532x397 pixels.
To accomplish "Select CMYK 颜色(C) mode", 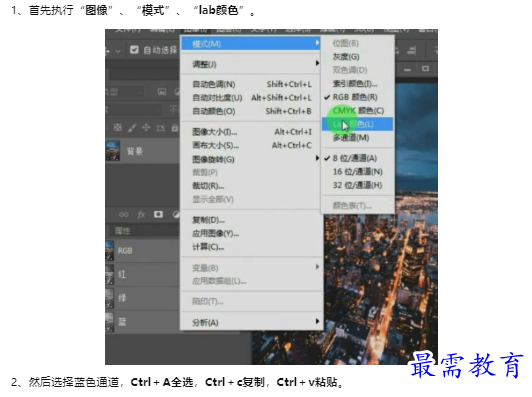I will [357, 111].
